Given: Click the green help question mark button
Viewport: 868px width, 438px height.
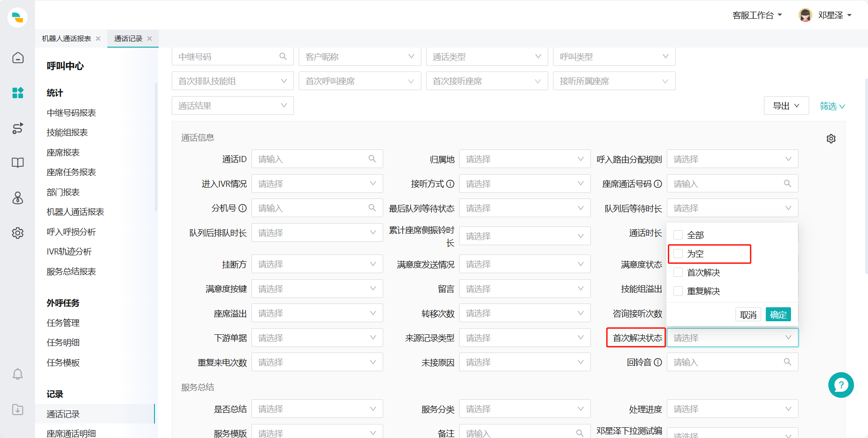Looking at the screenshot, I should pos(841,385).
